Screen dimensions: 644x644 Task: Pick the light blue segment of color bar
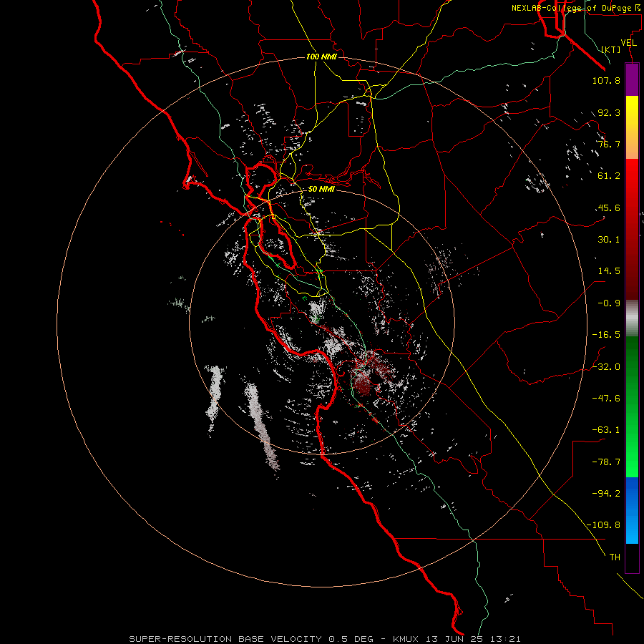pos(632,528)
